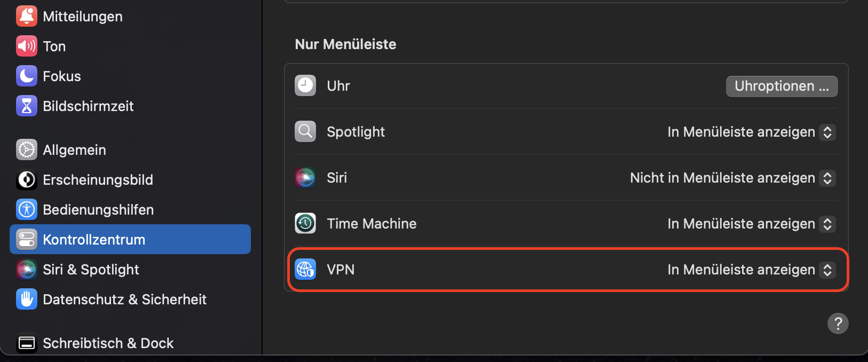Open the Spotlight menu bar dropdown
Viewport: 868px width, 362px height.
pos(751,132)
